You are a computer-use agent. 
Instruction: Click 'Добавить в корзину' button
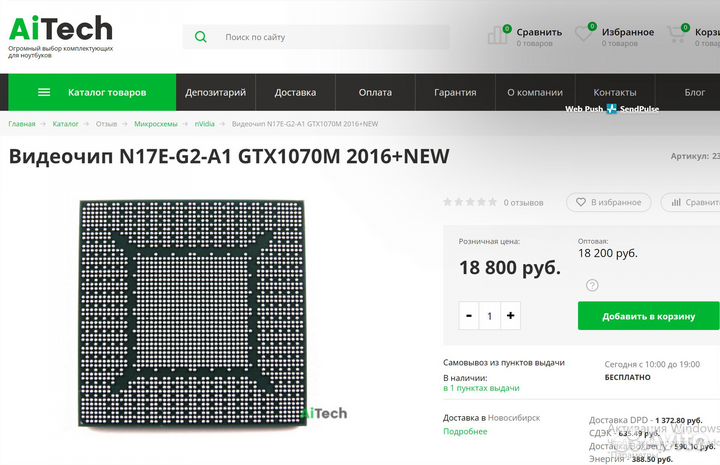coord(648,316)
